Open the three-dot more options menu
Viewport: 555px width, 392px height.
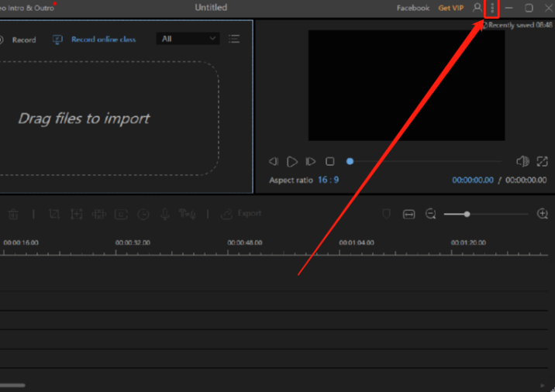click(x=492, y=8)
